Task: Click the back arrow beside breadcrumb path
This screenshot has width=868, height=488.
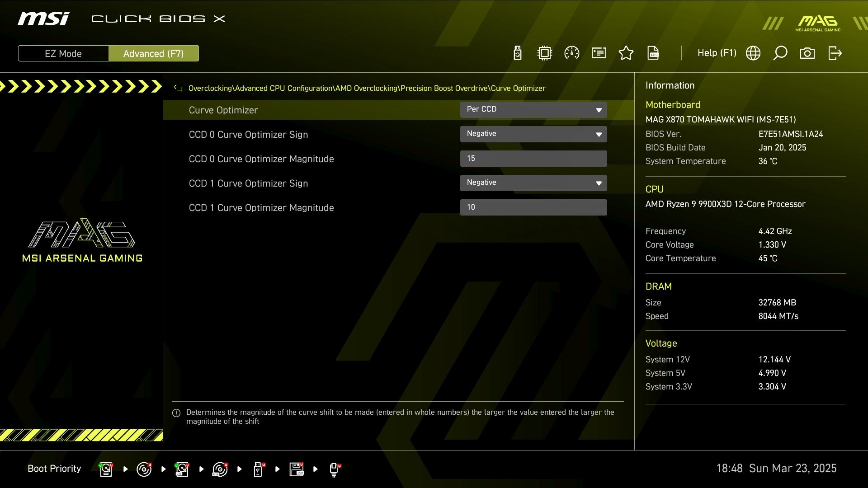Action: coord(178,89)
